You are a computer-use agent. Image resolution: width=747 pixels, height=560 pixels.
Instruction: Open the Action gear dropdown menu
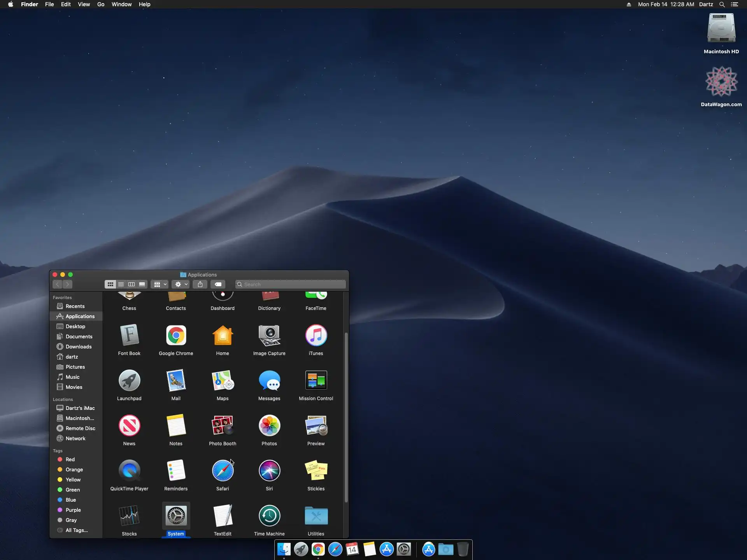(181, 284)
